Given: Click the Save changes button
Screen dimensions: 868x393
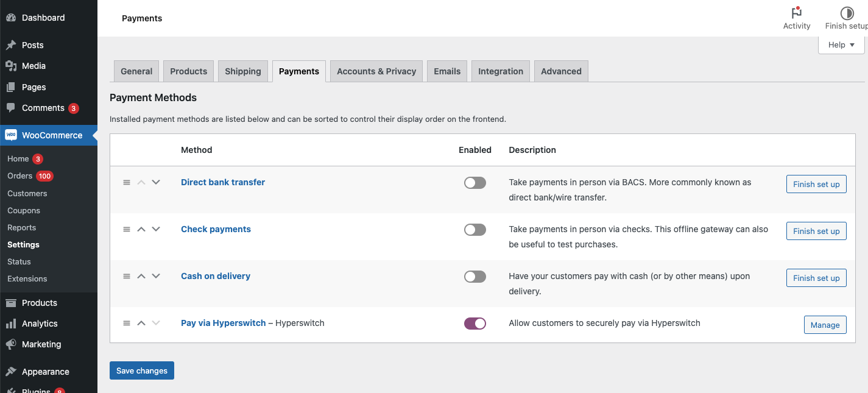Looking at the screenshot, I should tap(142, 370).
